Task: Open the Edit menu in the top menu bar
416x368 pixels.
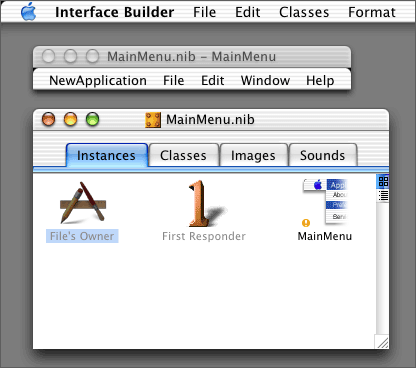Action: pos(247,12)
